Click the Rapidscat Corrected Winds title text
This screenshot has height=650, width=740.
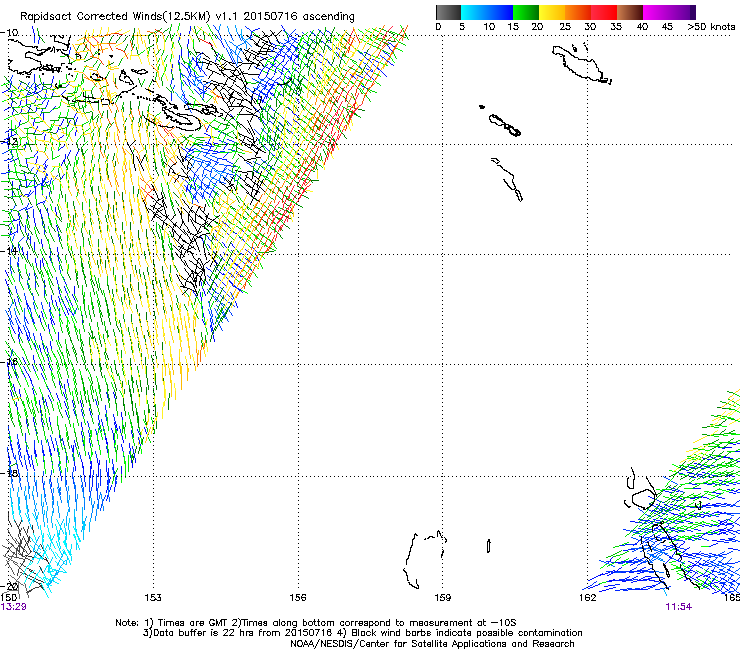[187, 16]
